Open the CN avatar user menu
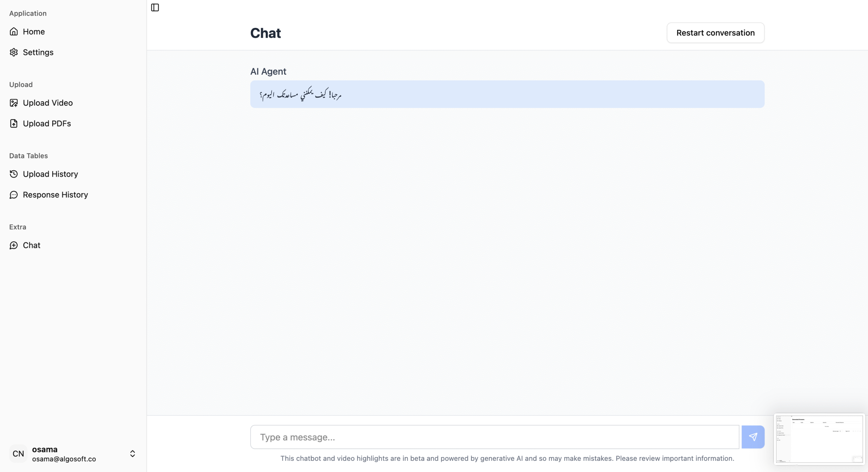The image size is (868, 472). [18, 454]
